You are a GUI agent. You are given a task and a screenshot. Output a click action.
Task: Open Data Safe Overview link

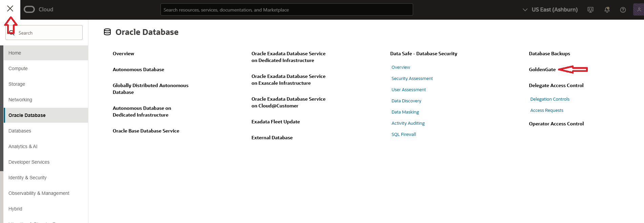click(x=401, y=67)
